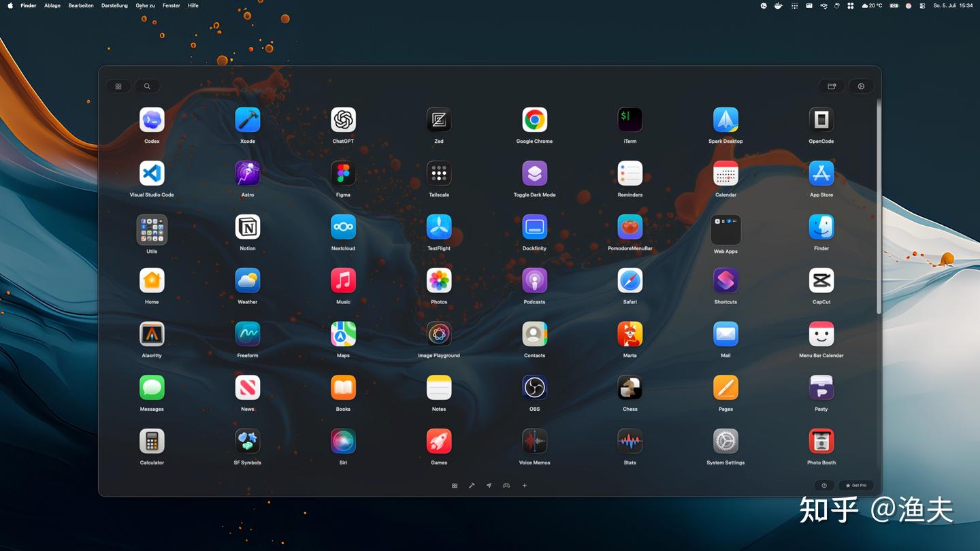Launch Shortcuts

pos(725,280)
